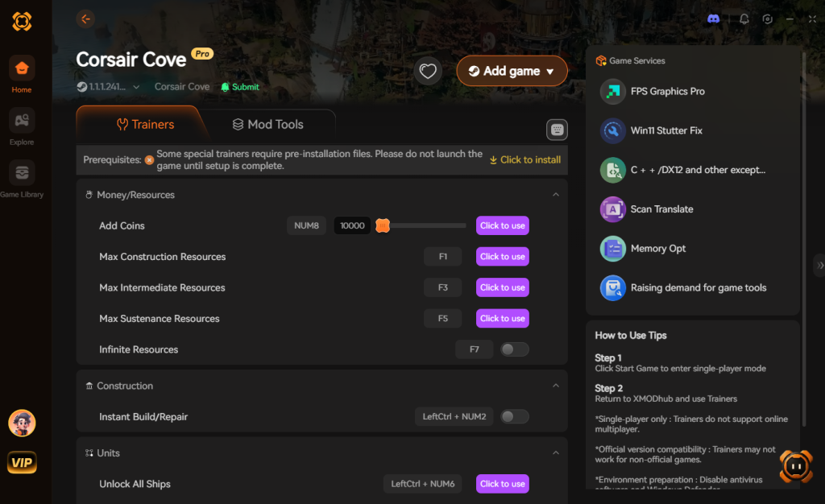The width and height of the screenshot is (825, 504).
Task: Open the user avatar profile
Action: click(22, 423)
